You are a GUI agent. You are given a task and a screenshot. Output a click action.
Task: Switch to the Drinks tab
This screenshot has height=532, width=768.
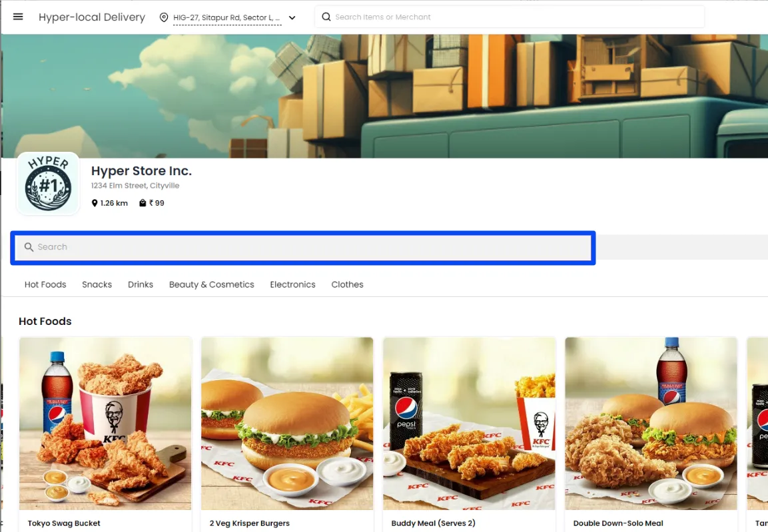coord(141,284)
